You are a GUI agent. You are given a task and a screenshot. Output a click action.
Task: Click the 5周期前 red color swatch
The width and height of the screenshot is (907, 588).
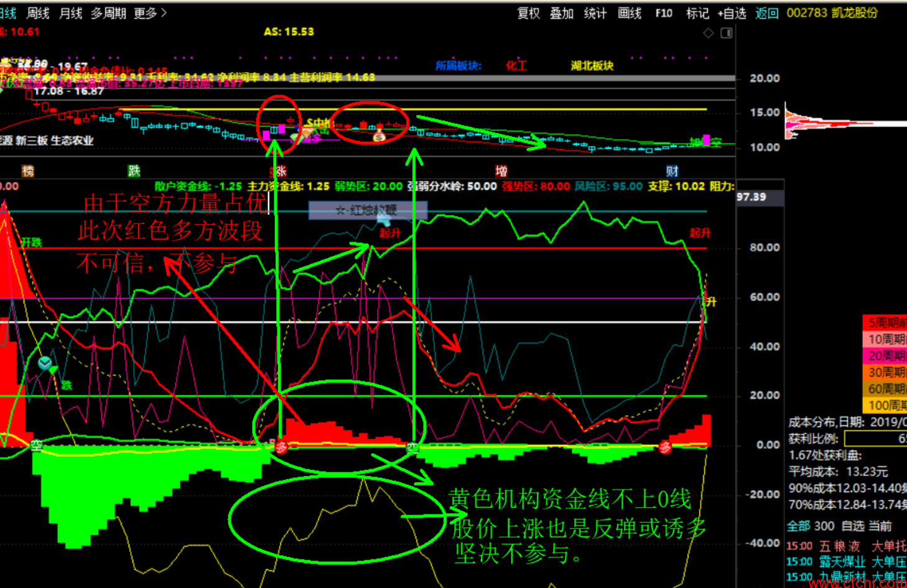click(x=885, y=323)
